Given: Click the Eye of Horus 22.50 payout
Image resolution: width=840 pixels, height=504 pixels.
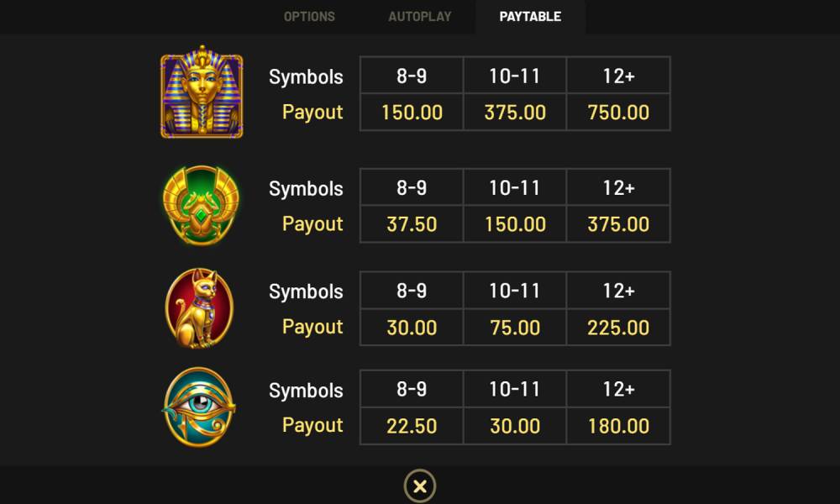Looking at the screenshot, I should pos(412,426).
